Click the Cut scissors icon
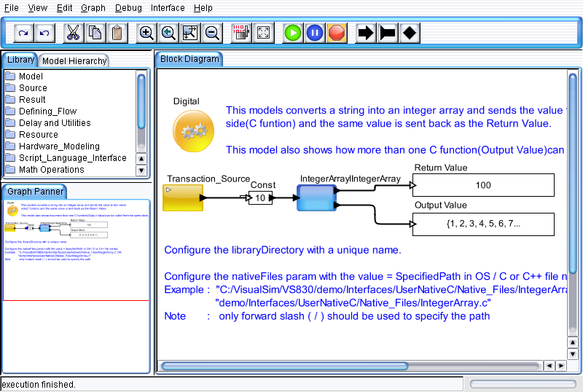This screenshot has height=392, width=583. click(74, 33)
